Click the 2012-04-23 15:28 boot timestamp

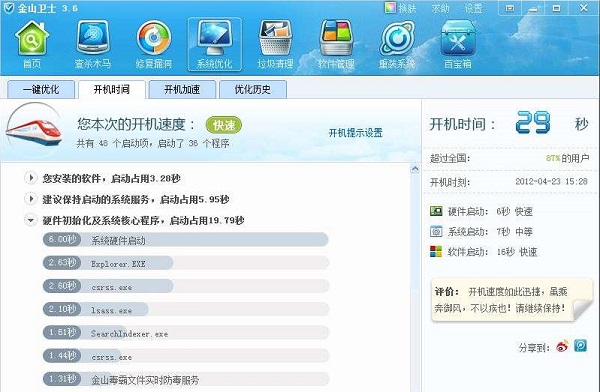tap(551, 181)
